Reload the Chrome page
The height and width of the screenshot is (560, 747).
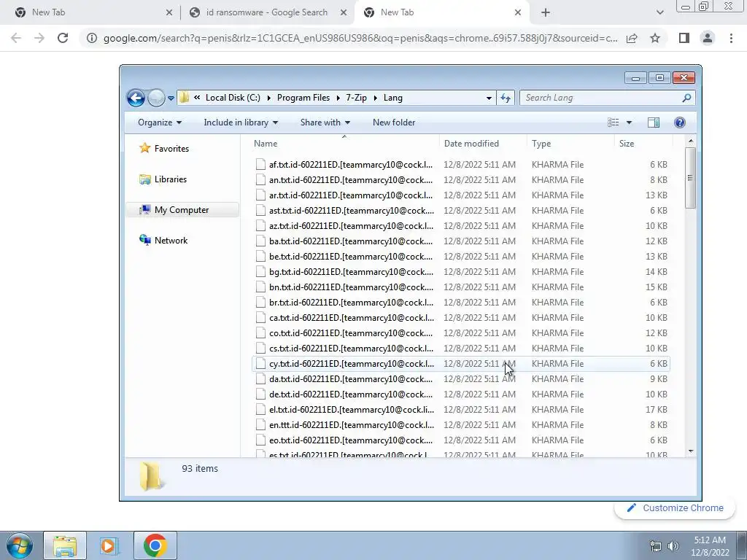pyautogui.click(x=63, y=38)
